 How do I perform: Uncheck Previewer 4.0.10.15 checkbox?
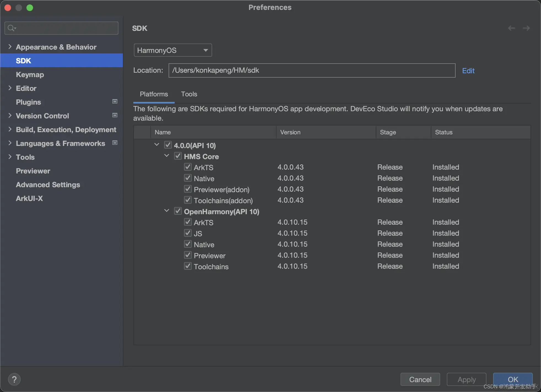(x=188, y=255)
